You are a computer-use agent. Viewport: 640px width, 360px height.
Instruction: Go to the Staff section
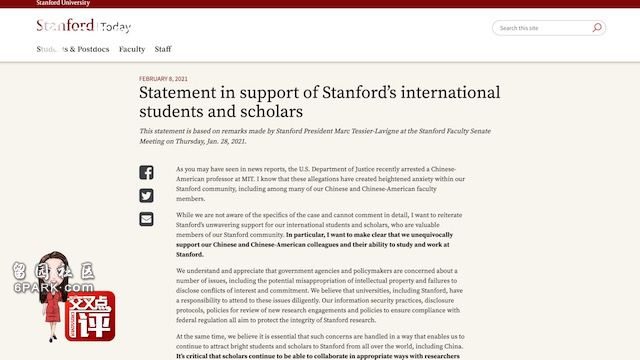tap(163, 49)
